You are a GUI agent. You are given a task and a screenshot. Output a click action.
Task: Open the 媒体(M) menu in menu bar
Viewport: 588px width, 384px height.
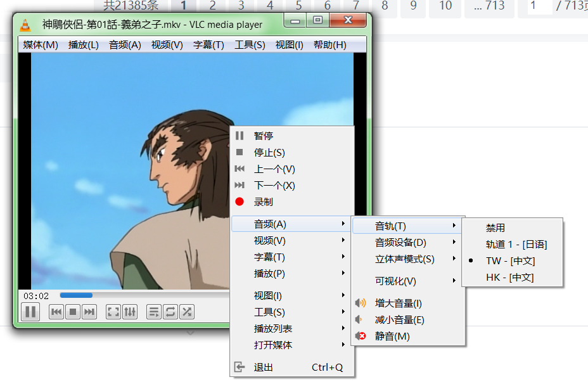[41, 44]
